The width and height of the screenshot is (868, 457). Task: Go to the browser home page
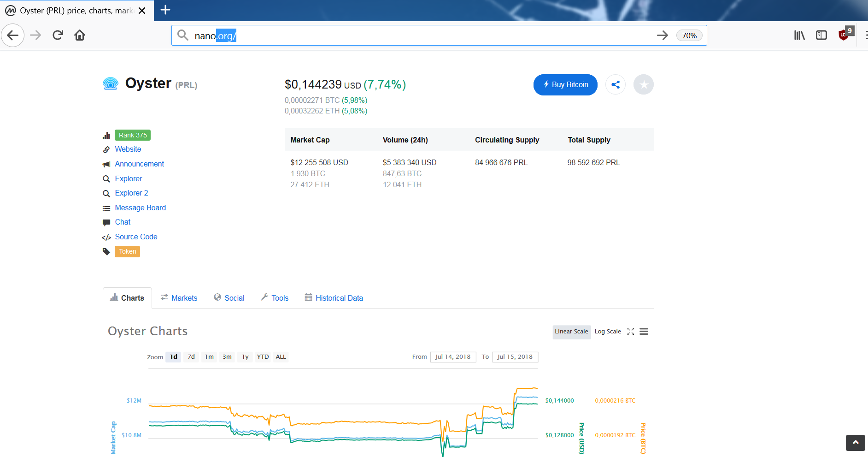point(80,36)
